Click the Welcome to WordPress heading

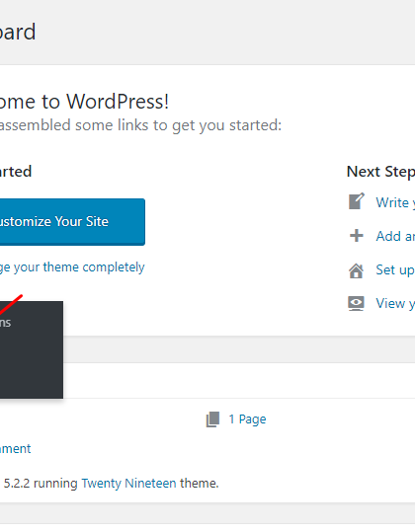[84, 102]
